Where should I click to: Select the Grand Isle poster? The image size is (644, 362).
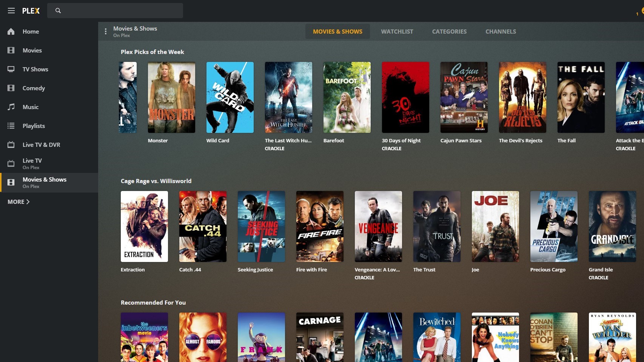click(x=612, y=226)
